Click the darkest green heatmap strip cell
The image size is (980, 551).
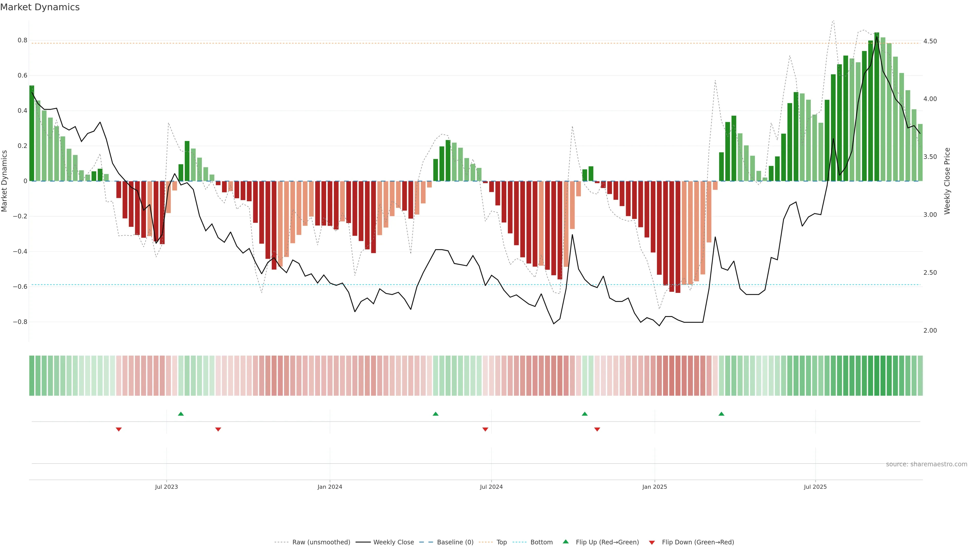[x=877, y=376]
